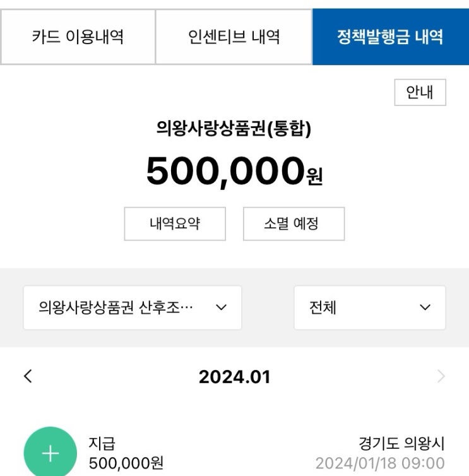
Task: Click the chevron arrow in the 전체 dropdown
Action: point(425,307)
